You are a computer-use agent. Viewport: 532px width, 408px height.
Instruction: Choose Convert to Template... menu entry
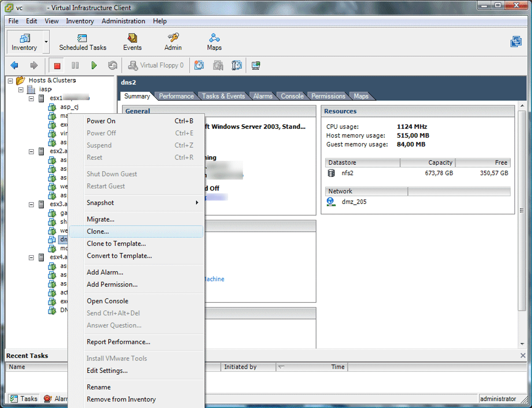pos(136,256)
